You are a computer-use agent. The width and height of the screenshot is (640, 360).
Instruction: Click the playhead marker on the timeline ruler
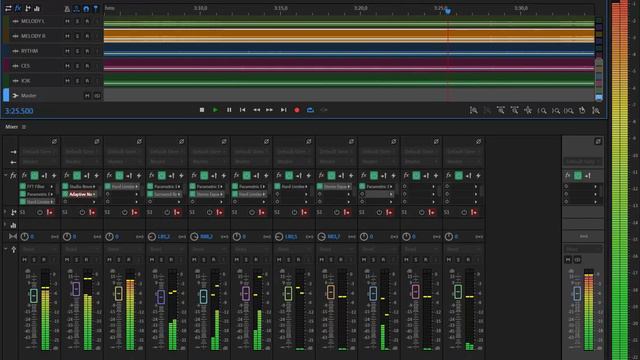tap(448, 11)
